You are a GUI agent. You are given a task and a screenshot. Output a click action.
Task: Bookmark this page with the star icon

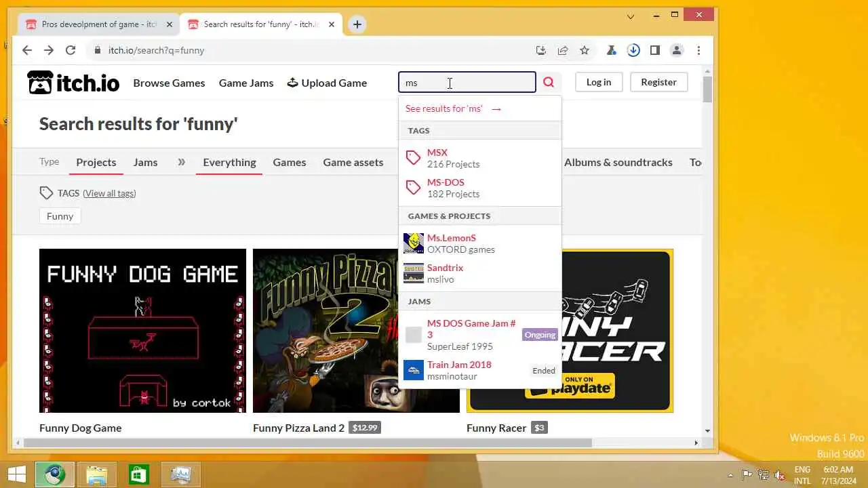(585, 50)
